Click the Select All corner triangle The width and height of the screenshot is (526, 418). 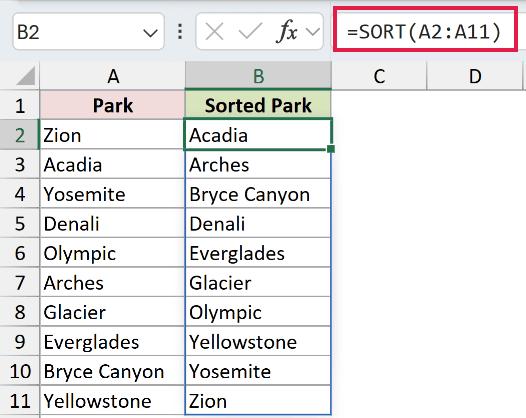tap(26, 76)
